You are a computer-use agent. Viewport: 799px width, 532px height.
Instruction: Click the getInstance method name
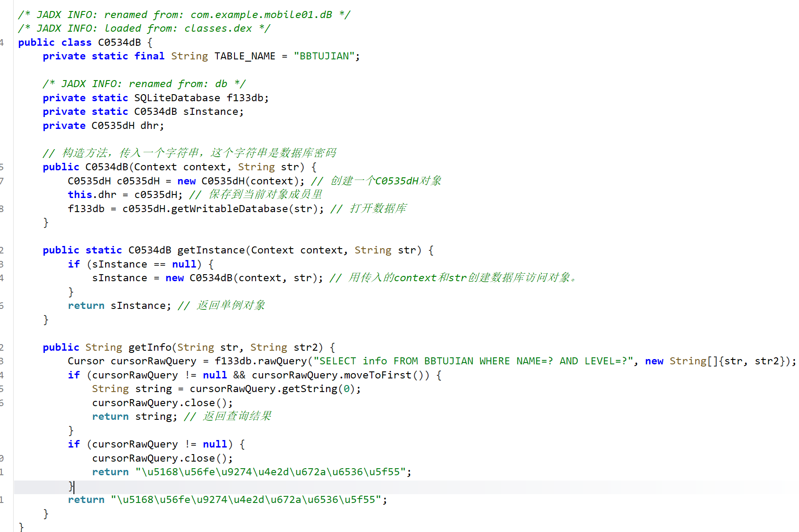[211, 250]
